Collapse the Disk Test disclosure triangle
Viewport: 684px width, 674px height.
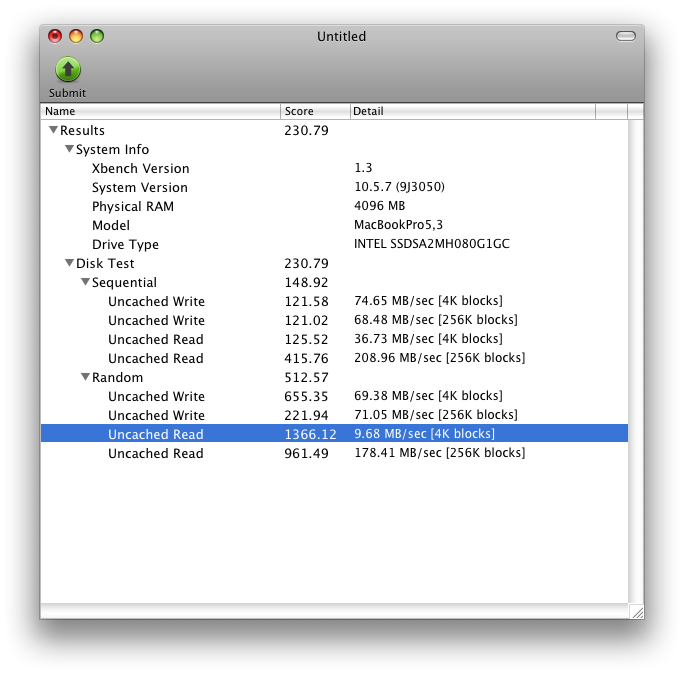click(x=69, y=263)
